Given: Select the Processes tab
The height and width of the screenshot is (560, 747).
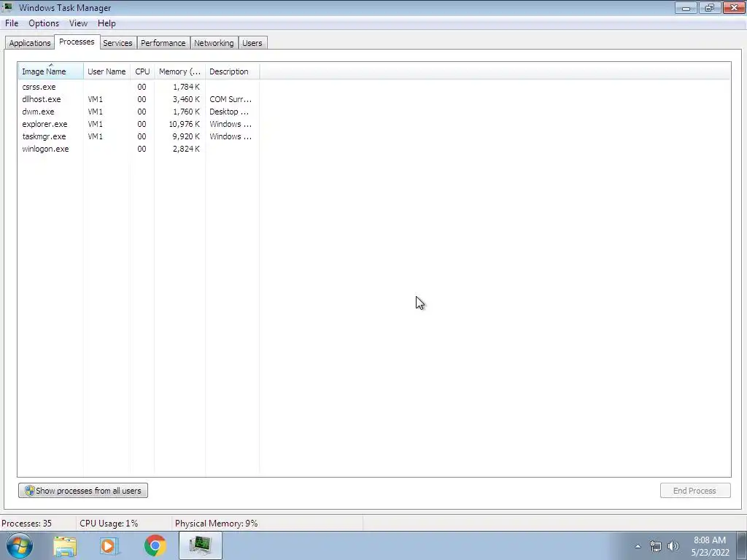Looking at the screenshot, I should pyautogui.click(x=77, y=42).
